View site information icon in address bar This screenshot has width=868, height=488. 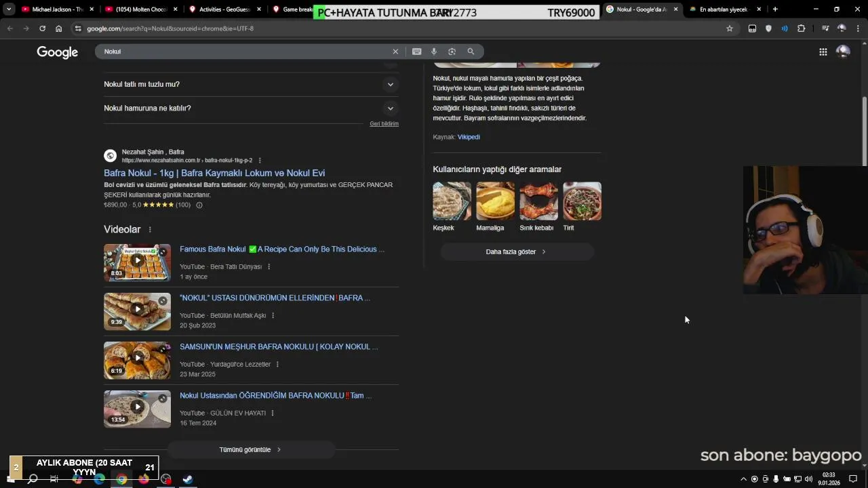pos(78,28)
